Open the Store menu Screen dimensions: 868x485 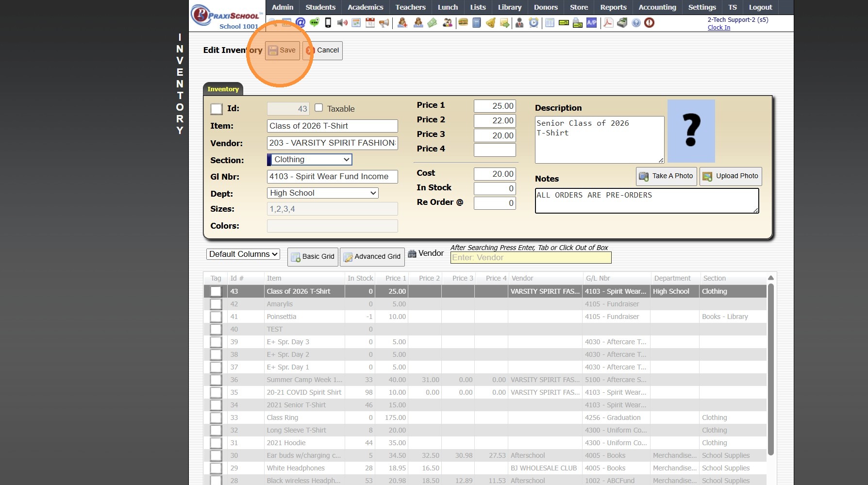[x=579, y=7]
